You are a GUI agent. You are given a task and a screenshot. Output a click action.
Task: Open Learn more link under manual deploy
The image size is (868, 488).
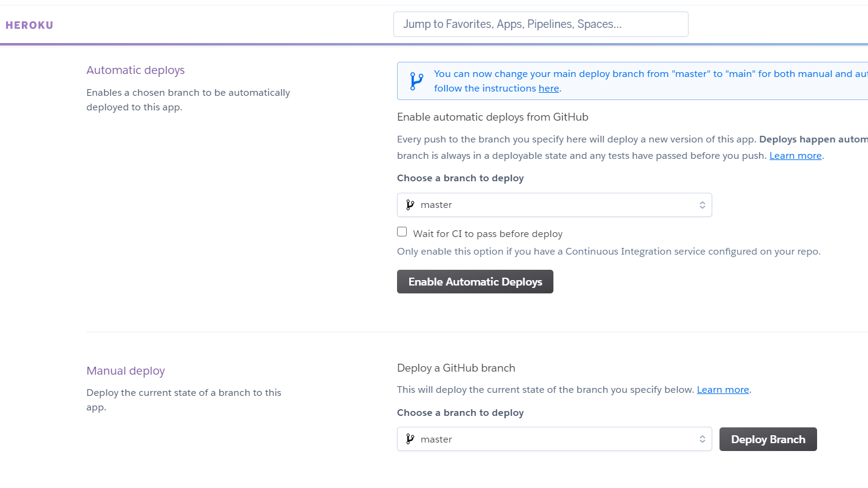click(723, 390)
